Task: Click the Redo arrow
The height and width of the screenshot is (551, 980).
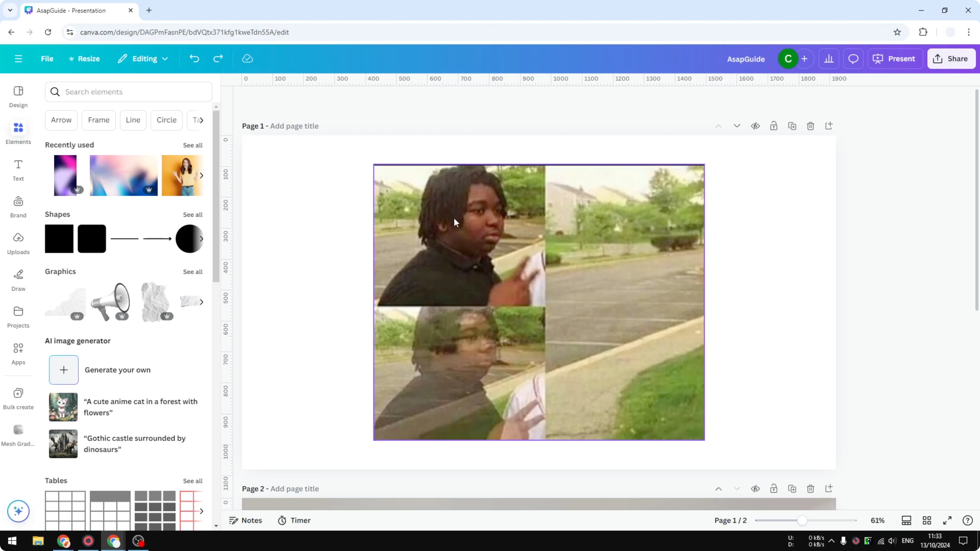Action: (x=218, y=59)
